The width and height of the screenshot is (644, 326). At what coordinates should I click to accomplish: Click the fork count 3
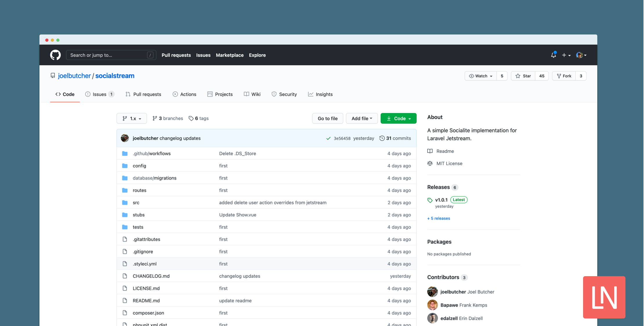coord(581,76)
